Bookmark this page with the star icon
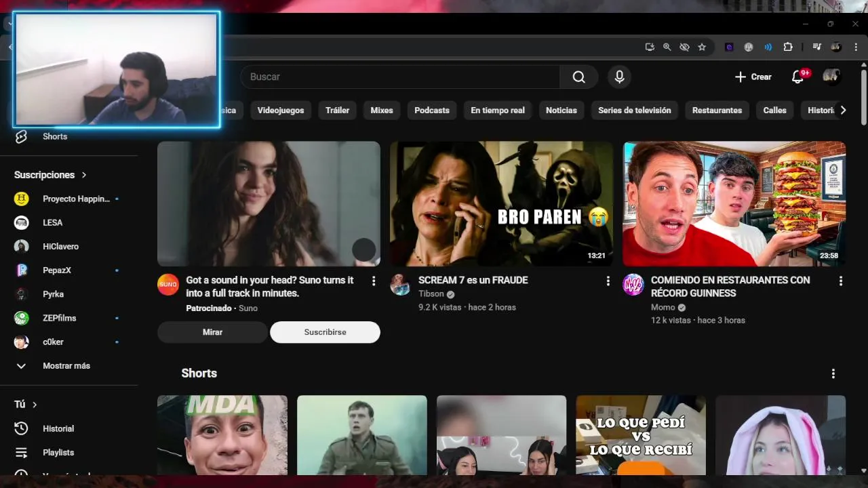Screen dimensions: 868x488 click(x=702, y=47)
